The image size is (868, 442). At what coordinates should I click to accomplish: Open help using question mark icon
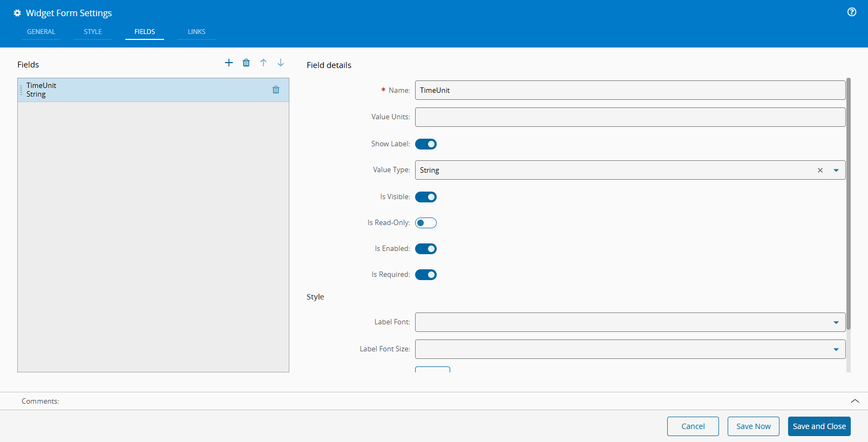coord(852,12)
